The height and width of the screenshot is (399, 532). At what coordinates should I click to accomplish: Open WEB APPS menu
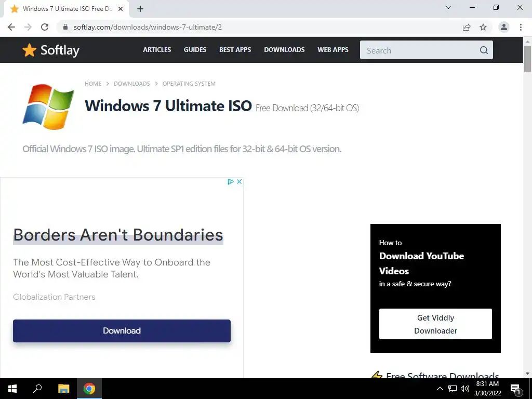(x=333, y=49)
